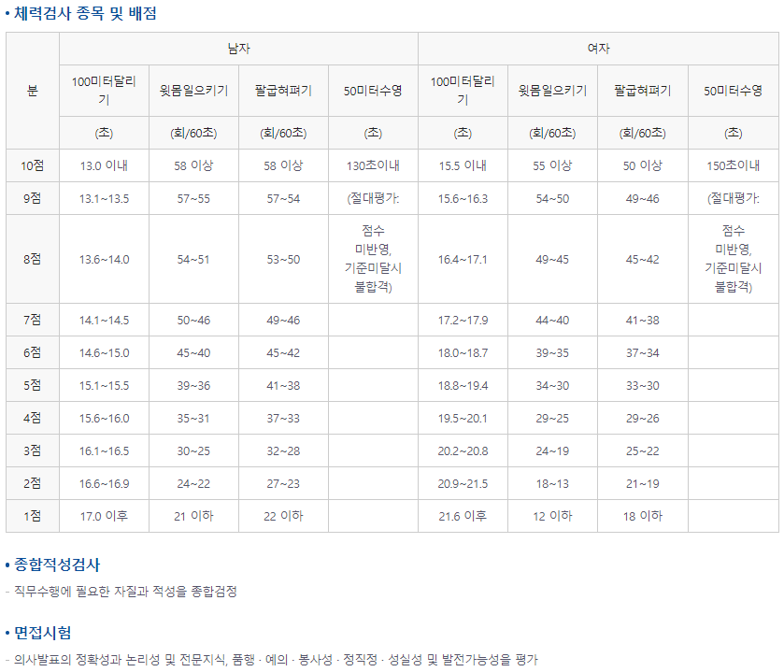Select the "10점" row label
784x672 pixels.
pos(33,165)
